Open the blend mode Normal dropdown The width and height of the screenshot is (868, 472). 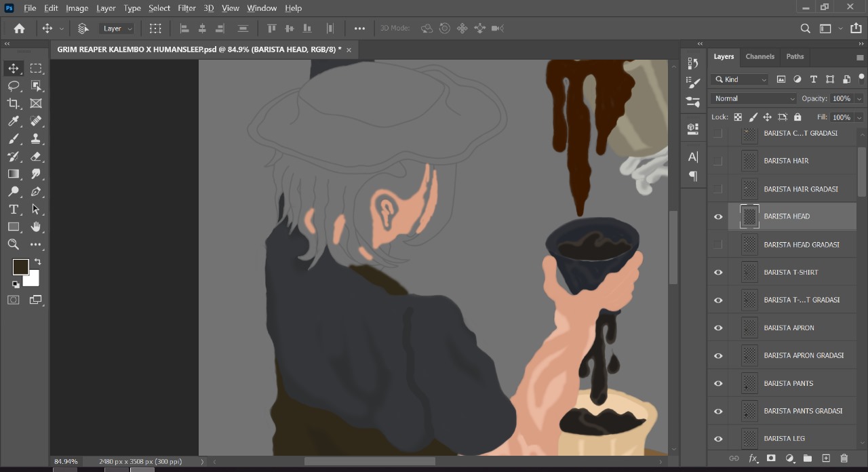tap(753, 98)
